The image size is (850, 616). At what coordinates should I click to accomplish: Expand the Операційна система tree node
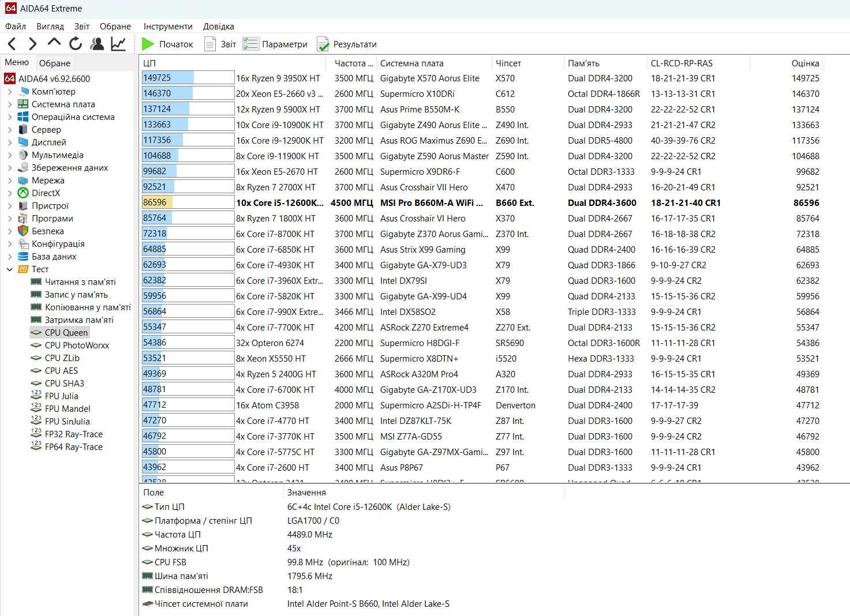point(10,117)
